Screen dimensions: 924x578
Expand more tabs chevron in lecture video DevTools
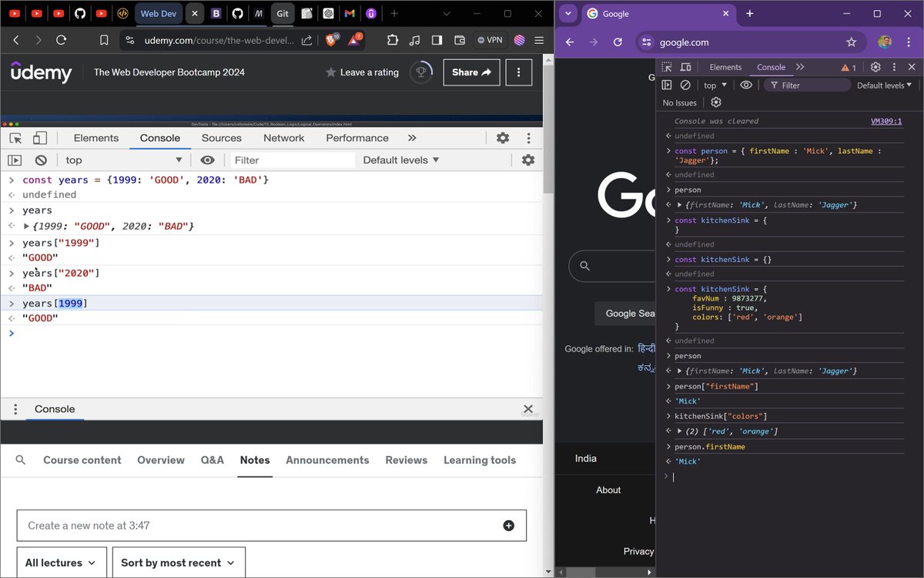[412, 138]
